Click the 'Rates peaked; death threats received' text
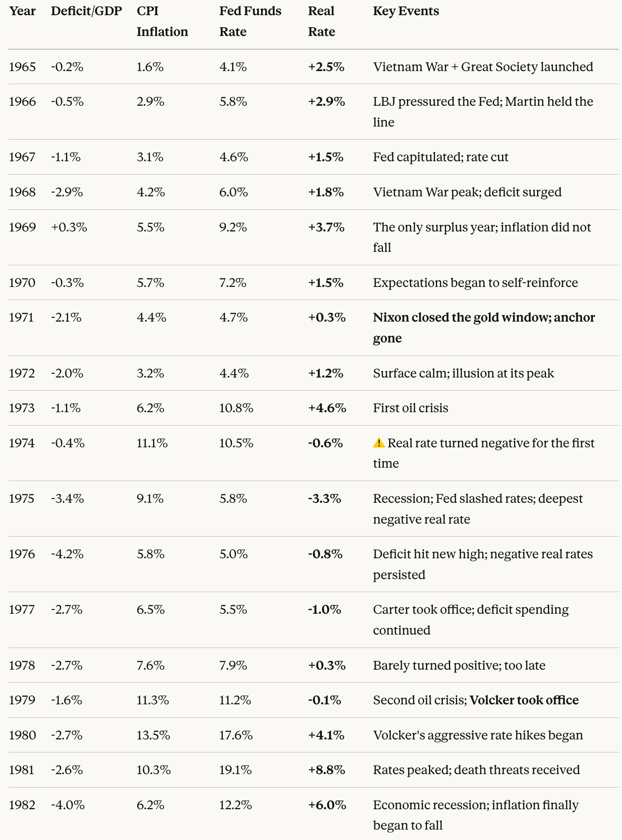The width and height of the screenshot is (622, 840). click(476, 770)
